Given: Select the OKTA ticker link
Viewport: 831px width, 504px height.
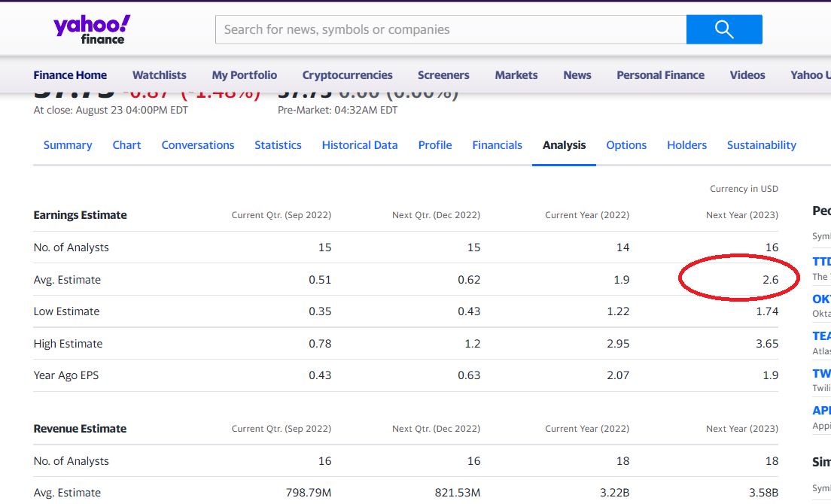Looking at the screenshot, I should pyautogui.click(x=821, y=299).
